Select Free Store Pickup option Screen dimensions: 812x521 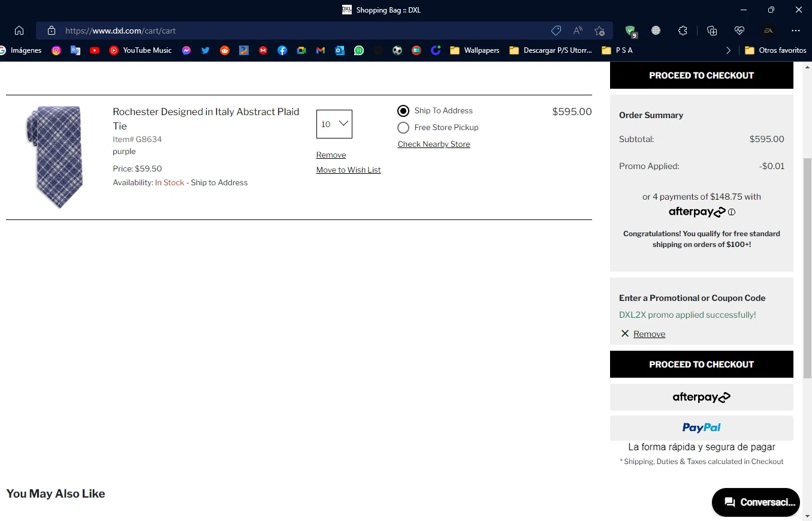403,128
